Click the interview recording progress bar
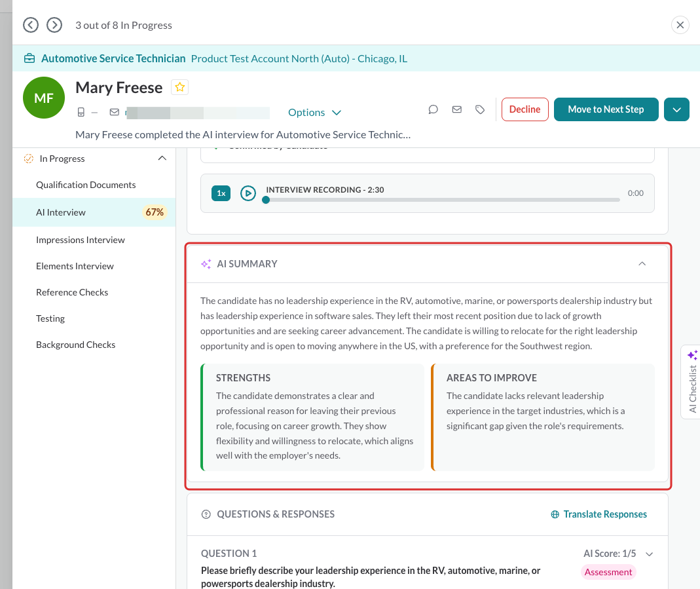The image size is (700, 589). click(443, 200)
